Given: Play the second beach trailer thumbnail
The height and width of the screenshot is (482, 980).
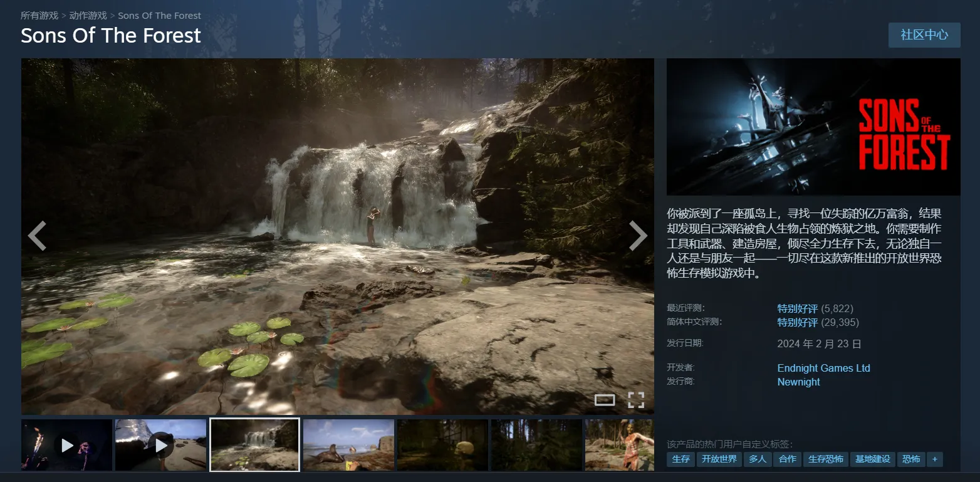Looking at the screenshot, I should pos(160,445).
